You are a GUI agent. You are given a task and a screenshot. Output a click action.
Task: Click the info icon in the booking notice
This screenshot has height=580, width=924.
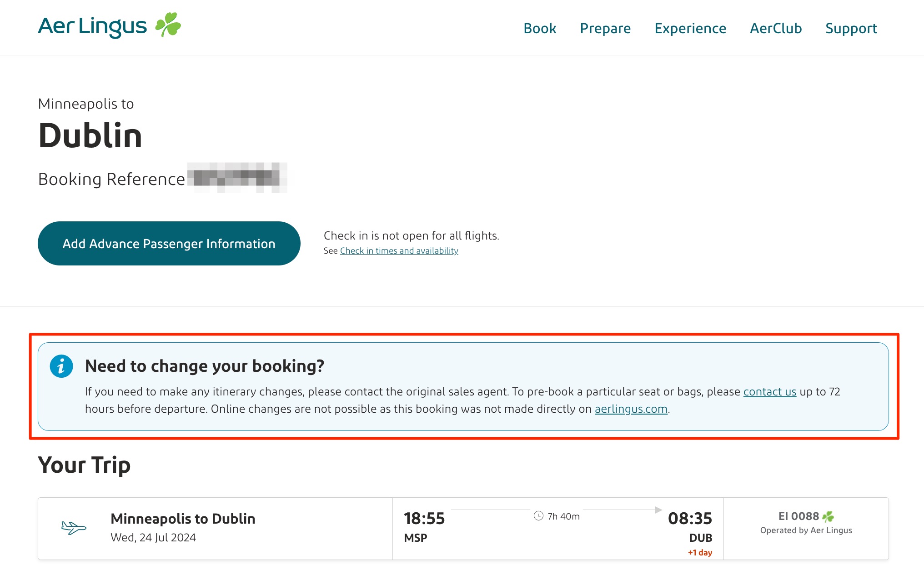click(61, 366)
